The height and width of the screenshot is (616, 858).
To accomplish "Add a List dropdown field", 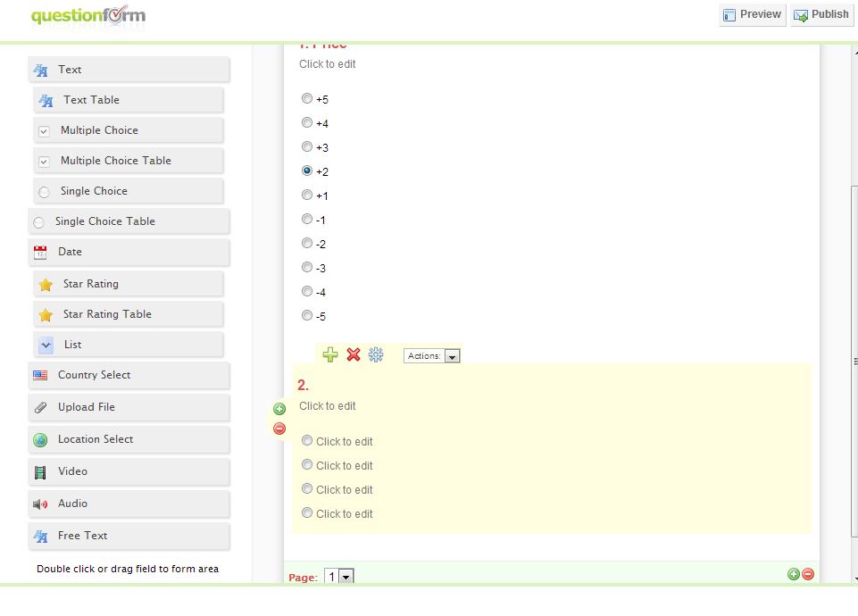I will [x=129, y=345].
